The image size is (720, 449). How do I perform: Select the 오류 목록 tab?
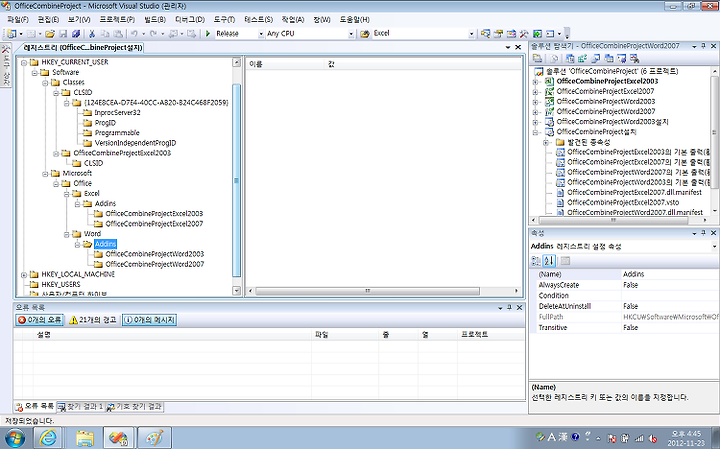pos(35,407)
